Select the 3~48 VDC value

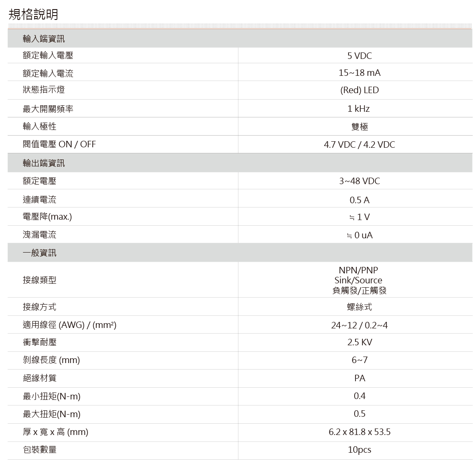(359, 181)
